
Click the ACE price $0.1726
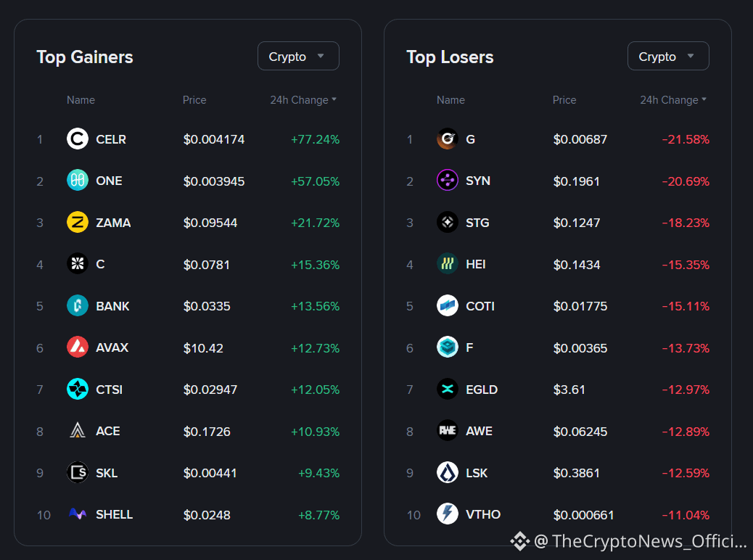click(207, 432)
